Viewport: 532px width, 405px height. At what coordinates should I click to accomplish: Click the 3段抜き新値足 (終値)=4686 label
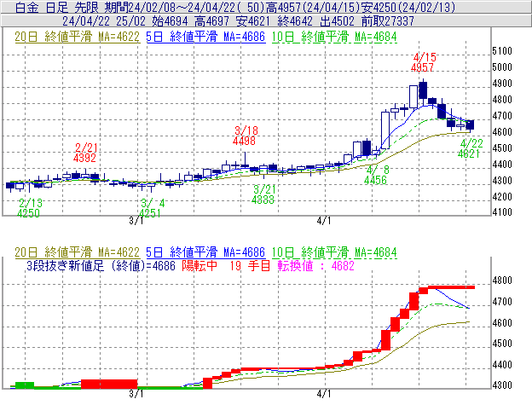[x=101, y=265]
